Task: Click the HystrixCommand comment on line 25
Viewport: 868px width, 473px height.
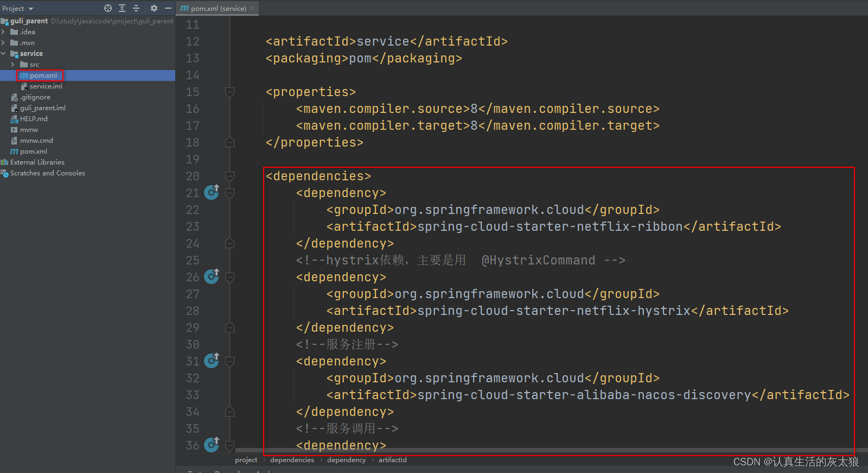Action: (x=461, y=260)
